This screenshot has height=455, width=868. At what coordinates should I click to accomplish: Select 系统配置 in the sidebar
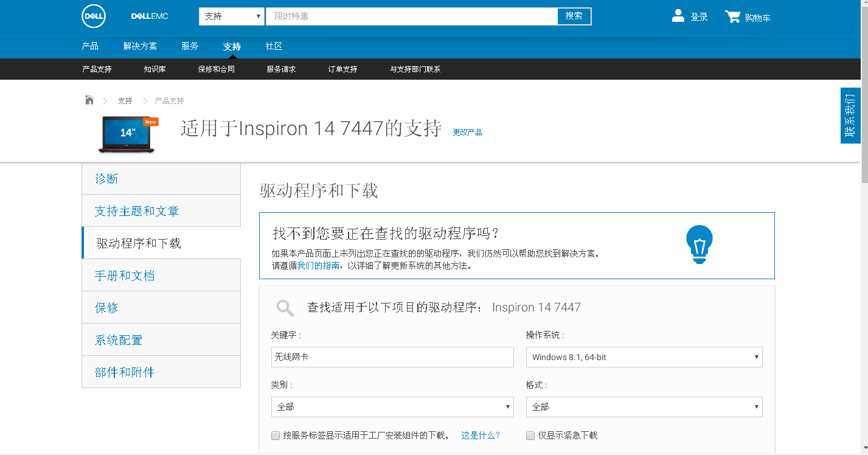[161, 340]
